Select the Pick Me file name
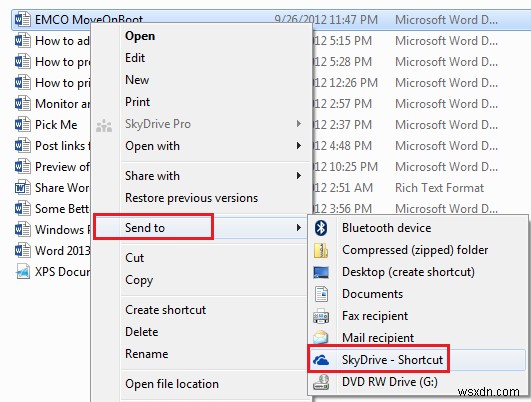The width and height of the screenshot is (531, 402). (56, 125)
